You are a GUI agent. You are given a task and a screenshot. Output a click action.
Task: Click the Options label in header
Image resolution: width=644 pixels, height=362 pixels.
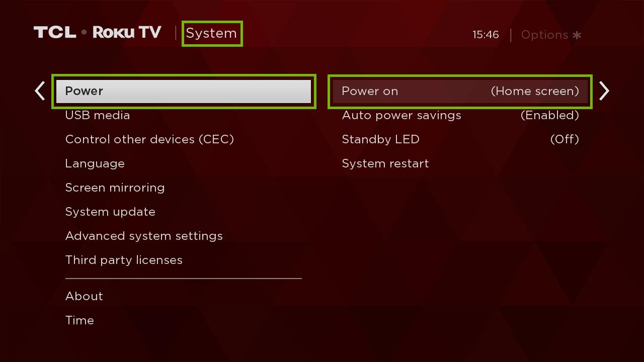click(544, 35)
